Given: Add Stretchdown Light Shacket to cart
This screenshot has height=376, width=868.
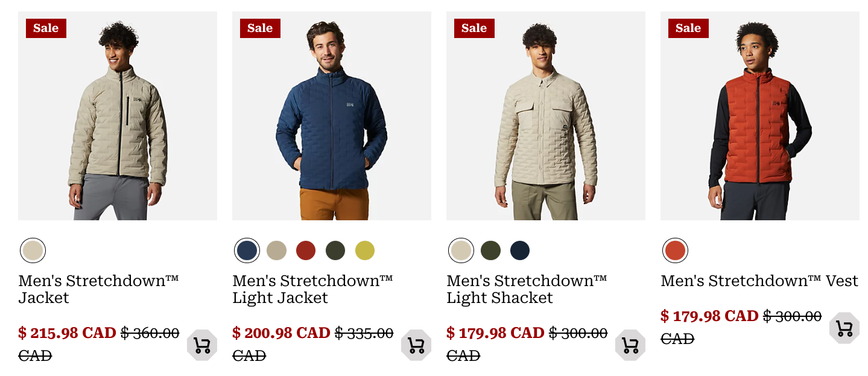Looking at the screenshot, I should (630, 345).
